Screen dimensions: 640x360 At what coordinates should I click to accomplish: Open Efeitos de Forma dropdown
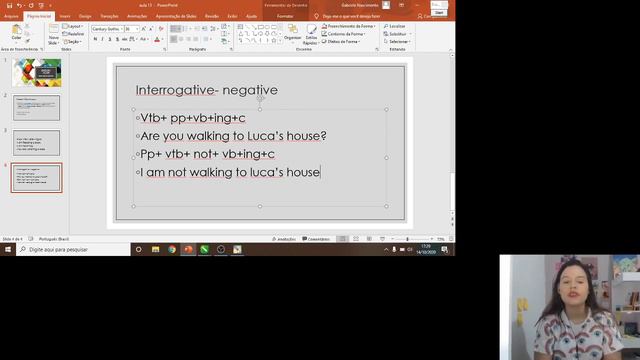click(x=341, y=42)
